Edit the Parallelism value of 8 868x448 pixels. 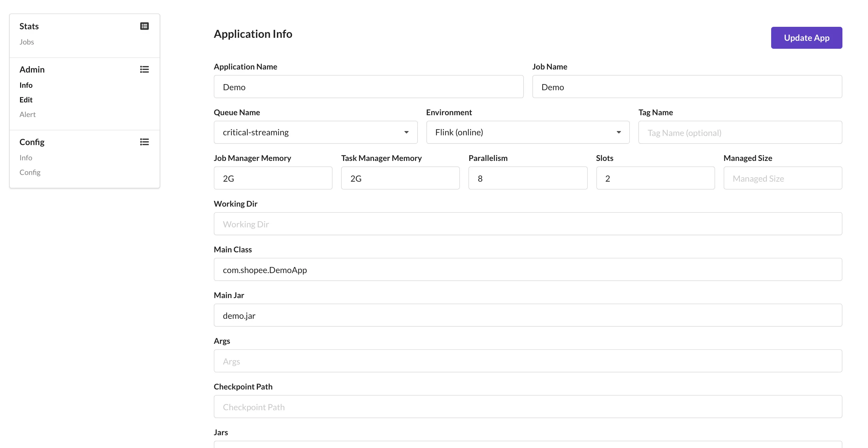(x=528, y=178)
